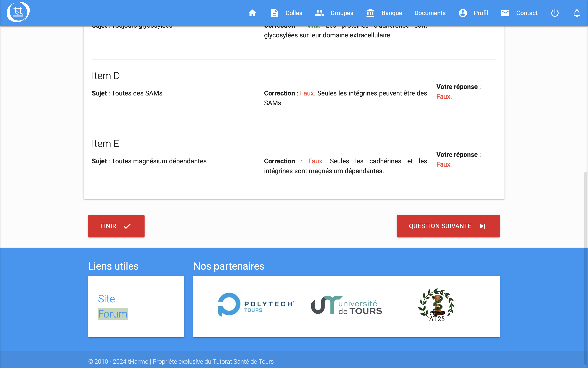This screenshot has height=368, width=588.
Task: Open the Forum link
Action: [113, 314]
